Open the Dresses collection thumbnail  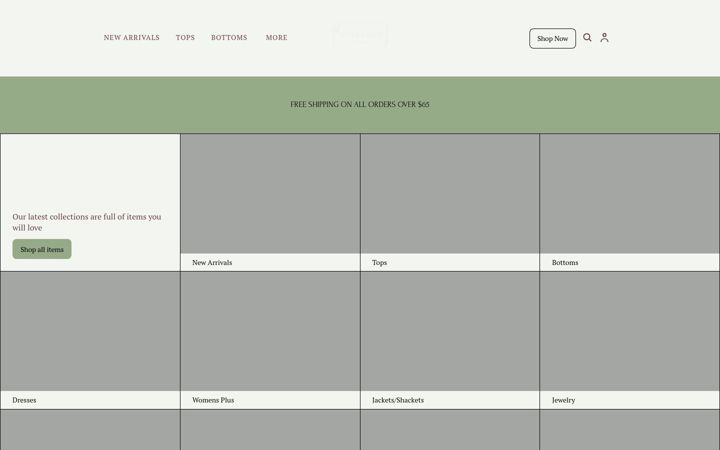(90, 332)
